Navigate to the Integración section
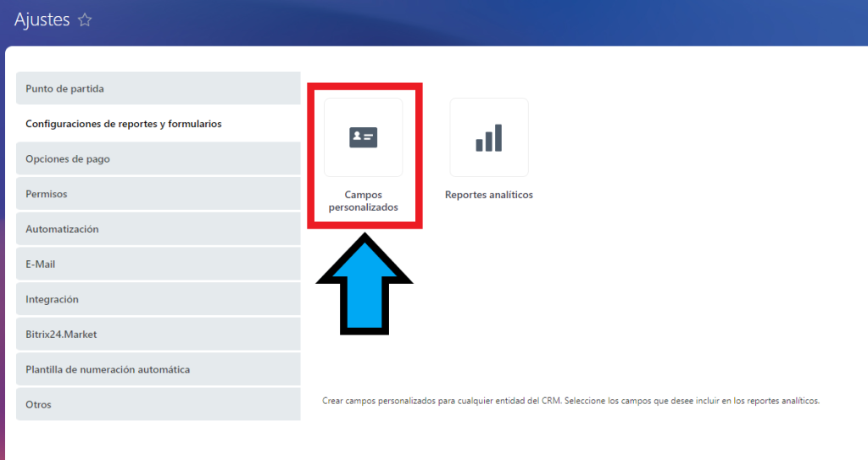868x460 pixels. [x=158, y=300]
